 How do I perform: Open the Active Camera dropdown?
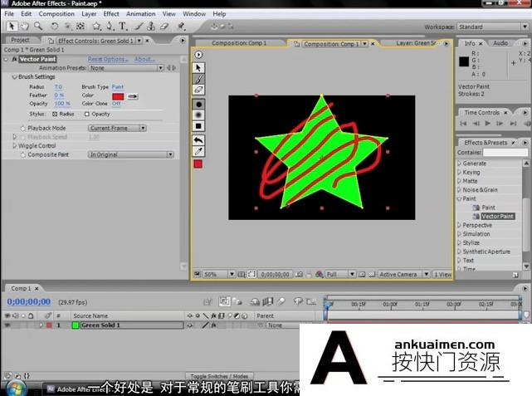point(403,274)
